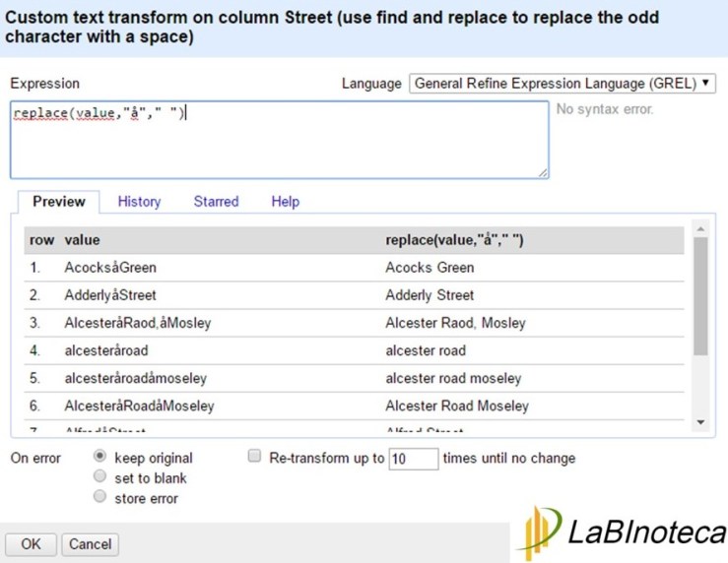Click the re-transform times number field

(414, 459)
